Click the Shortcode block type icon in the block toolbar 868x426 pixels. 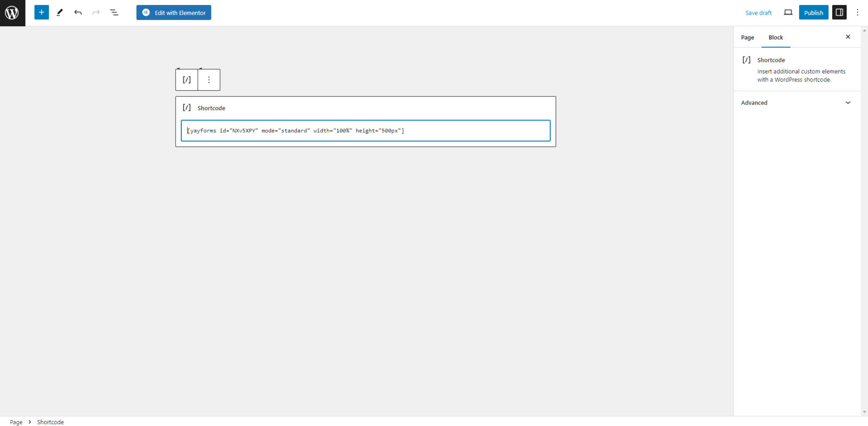point(187,80)
